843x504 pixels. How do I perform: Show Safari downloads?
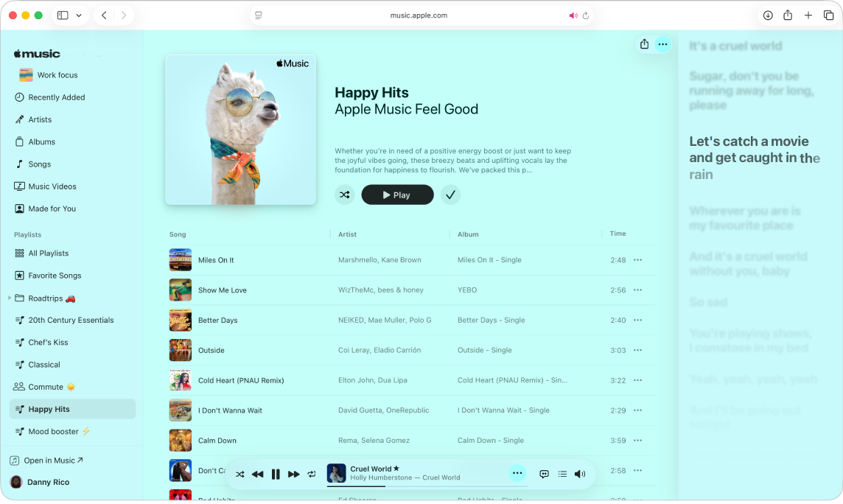(x=768, y=15)
